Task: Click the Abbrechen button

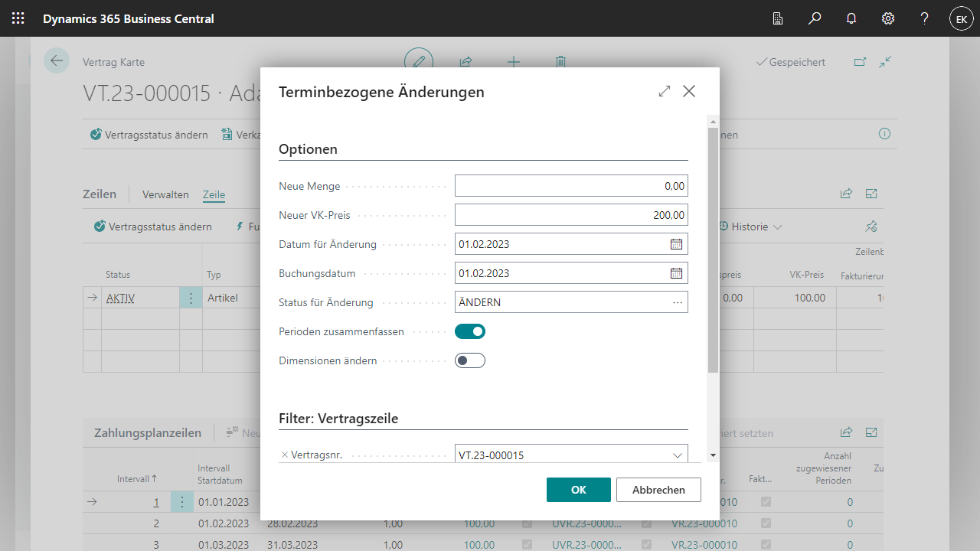Action: pyautogui.click(x=658, y=490)
